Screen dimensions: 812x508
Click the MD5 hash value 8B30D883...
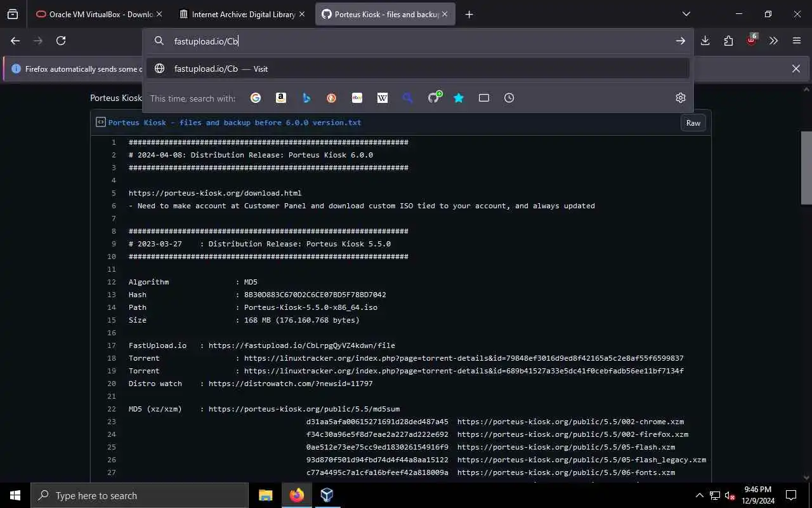pos(315,295)
